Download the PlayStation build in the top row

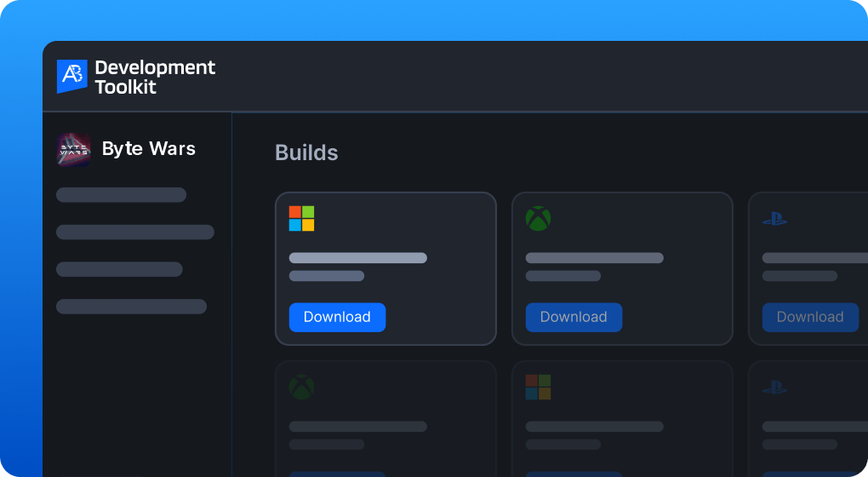(810, 317)
